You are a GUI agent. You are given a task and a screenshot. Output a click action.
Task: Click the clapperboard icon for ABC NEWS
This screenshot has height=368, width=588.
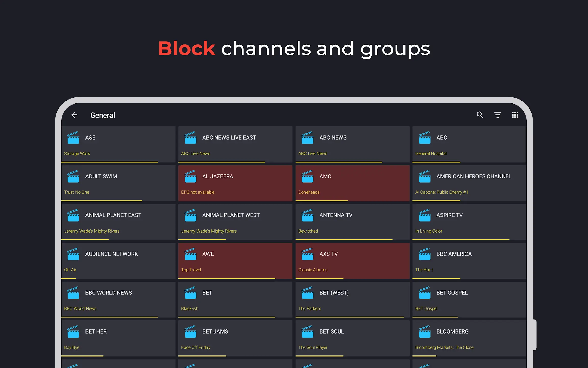click(307, 137)
